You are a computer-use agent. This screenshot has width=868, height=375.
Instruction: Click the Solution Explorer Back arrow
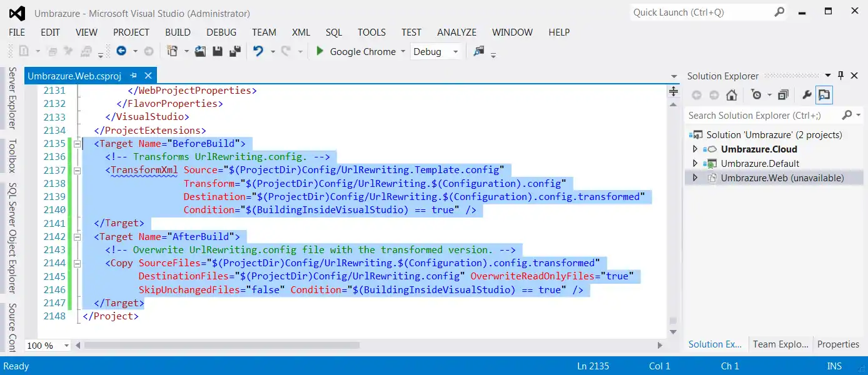696,95
